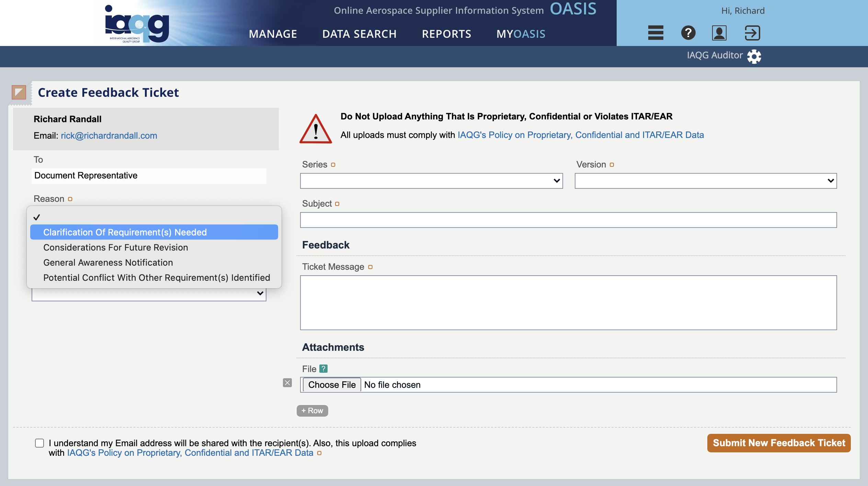868x486 pixels.
Task: Select Clarification Of Requirement(s) Needed option
Action: pyautogui.click(x=154, y=232)
